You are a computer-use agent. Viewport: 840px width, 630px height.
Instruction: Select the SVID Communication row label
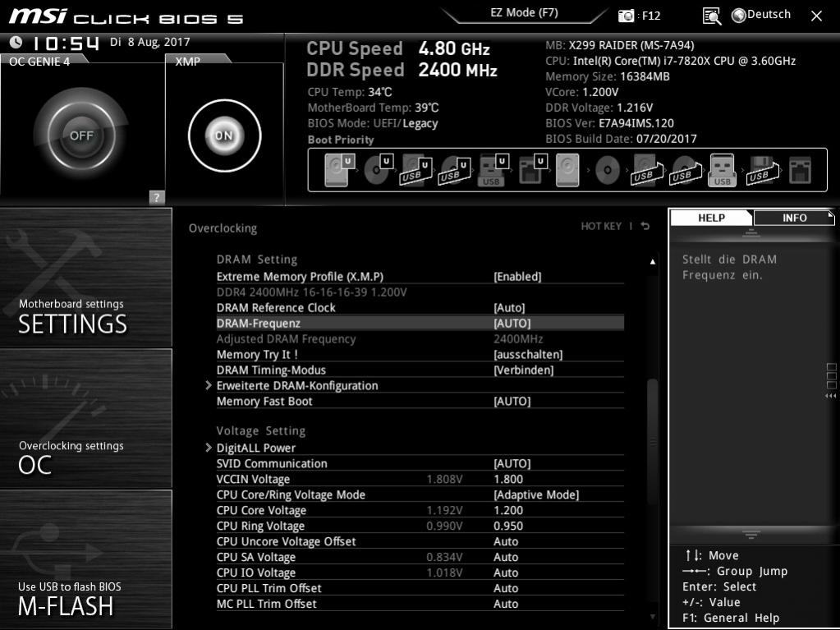(272, 463)
